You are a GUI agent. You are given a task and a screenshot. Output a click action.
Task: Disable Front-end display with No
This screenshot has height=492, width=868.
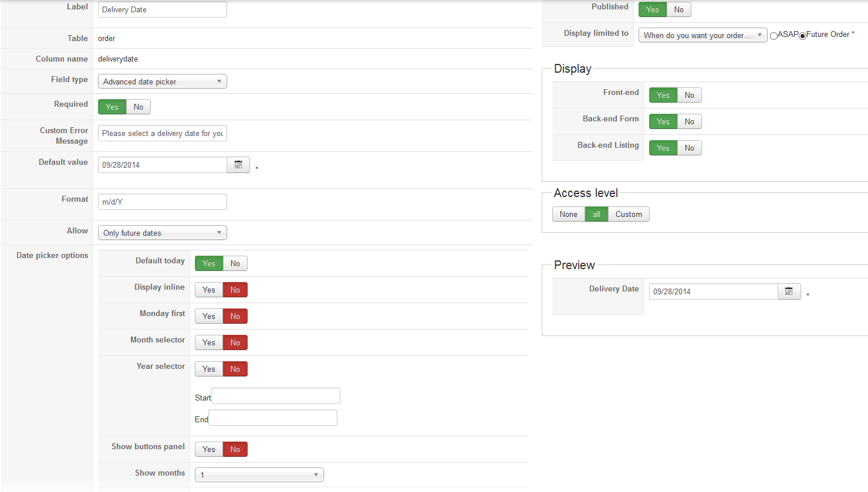[x=690, y=95]
